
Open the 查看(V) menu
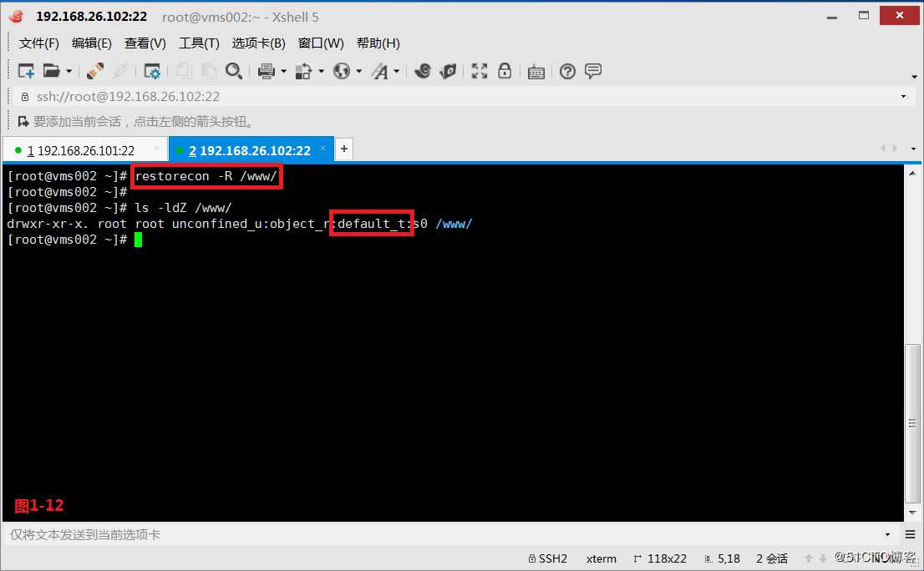point(145,43)
